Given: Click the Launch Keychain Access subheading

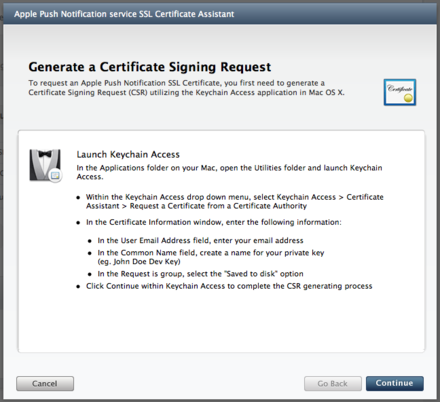Looking at the screenshot, I should tap(128, 154).
